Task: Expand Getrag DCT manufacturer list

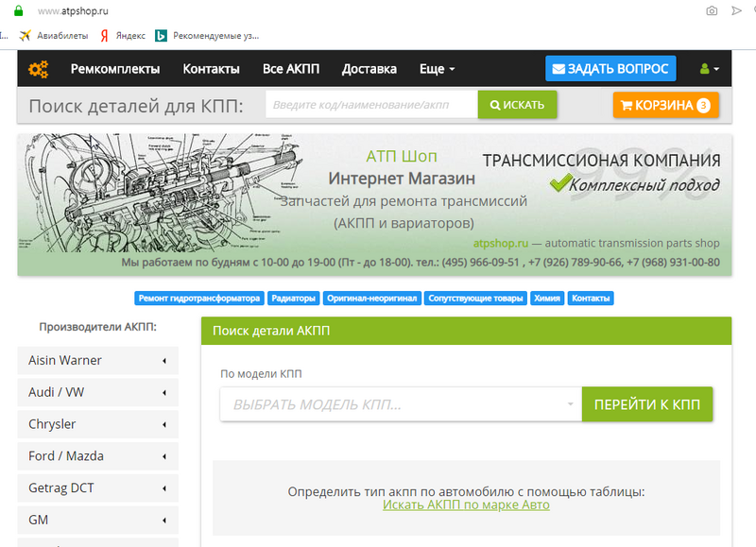Action: pyautogui.click(x=98, y=488)
